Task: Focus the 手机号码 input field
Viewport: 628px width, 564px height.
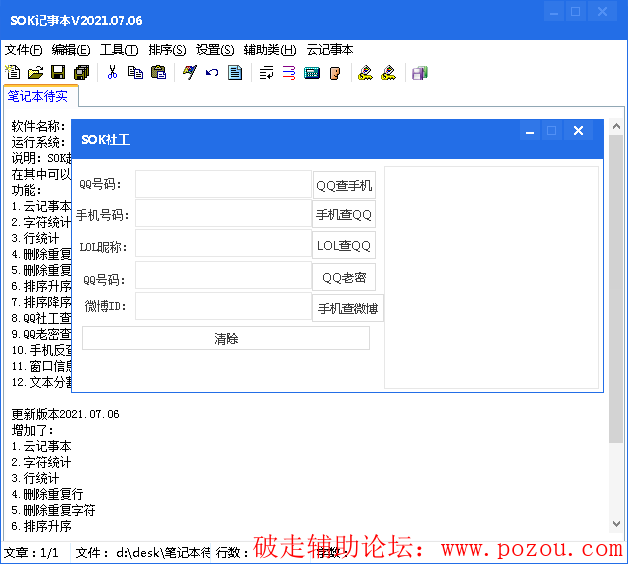Action: pos(223,214)
